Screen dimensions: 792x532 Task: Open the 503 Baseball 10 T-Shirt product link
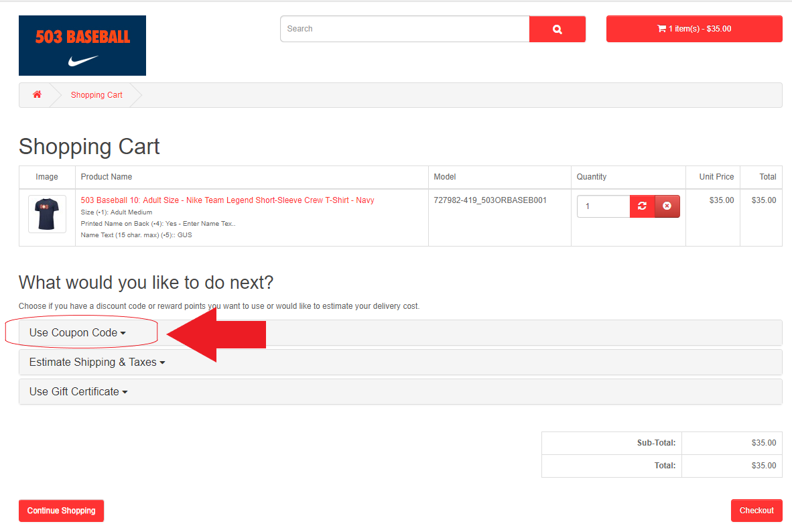tap(227, 200)
